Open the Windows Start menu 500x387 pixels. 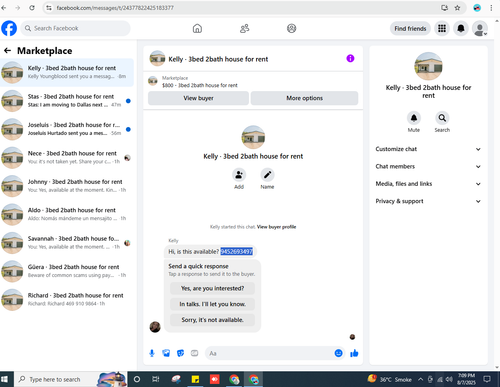pos(5,379)
